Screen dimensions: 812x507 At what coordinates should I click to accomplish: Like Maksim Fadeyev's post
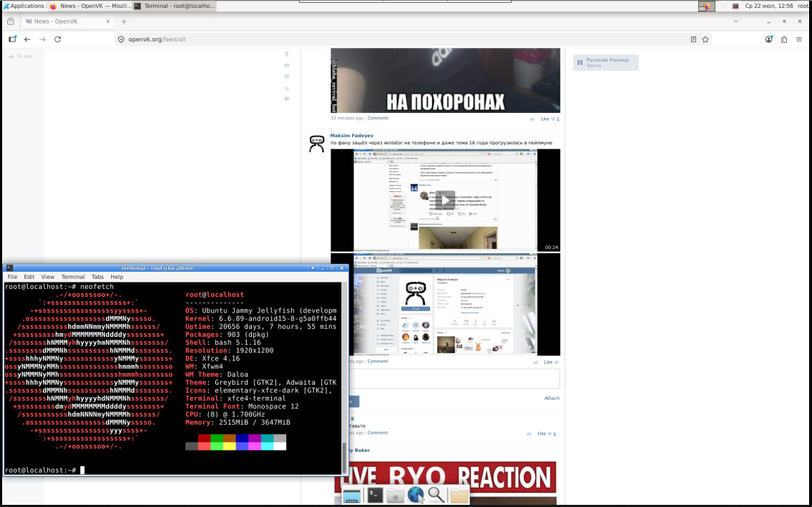pos(550,363)
